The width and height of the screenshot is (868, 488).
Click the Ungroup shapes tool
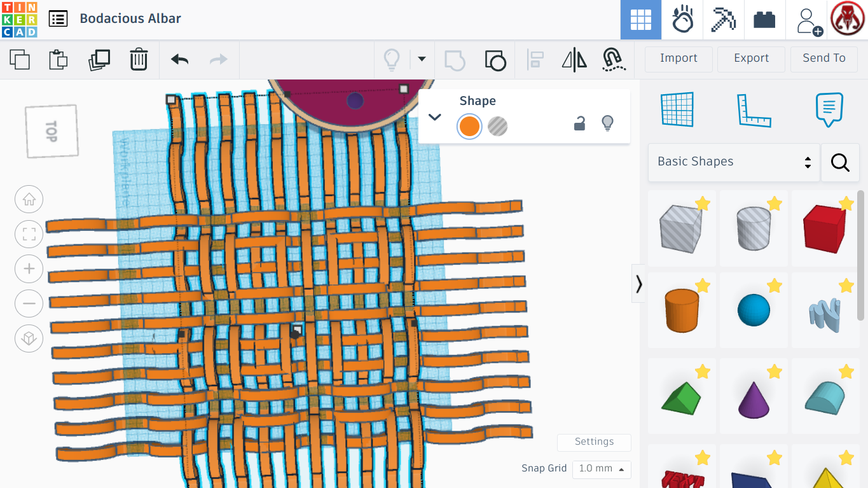point(495,60)
